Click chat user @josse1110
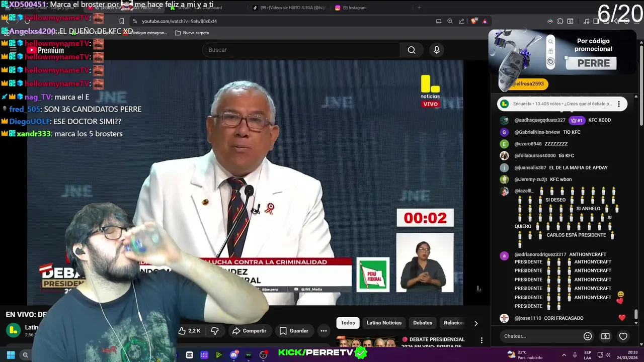 (528, 318)
